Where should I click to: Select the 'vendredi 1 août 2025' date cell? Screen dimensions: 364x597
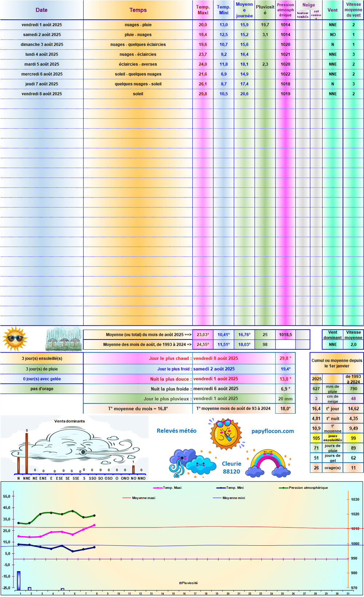41,25
